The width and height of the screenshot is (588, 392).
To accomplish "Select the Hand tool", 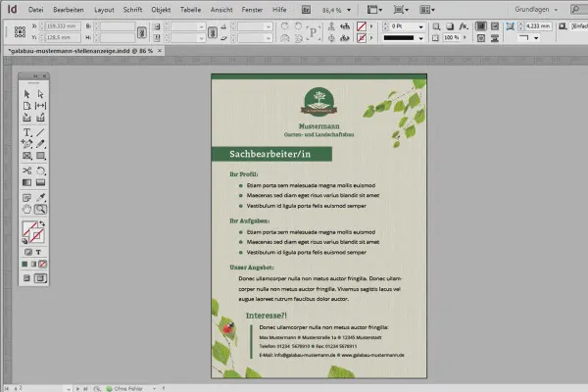I will (26, 210).
